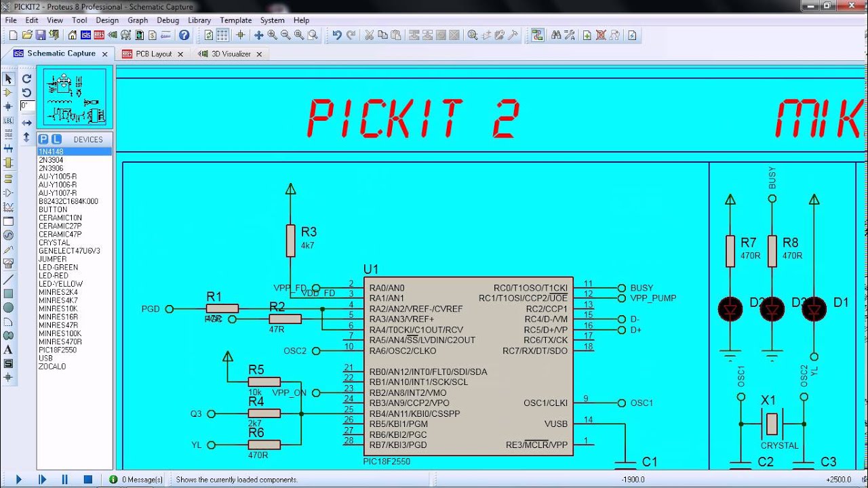
Task: Go to the Home page icon
Action: 72,35
